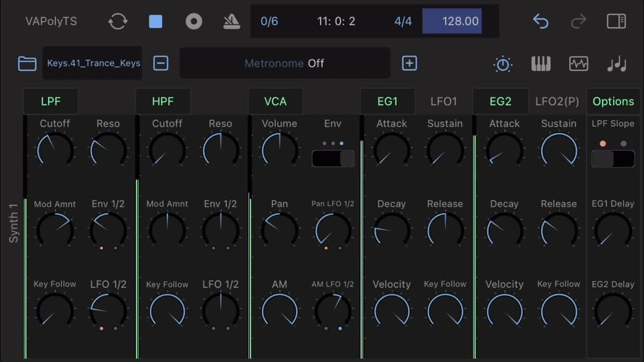Switch to the LFO2(P) tab

[557, 102]
